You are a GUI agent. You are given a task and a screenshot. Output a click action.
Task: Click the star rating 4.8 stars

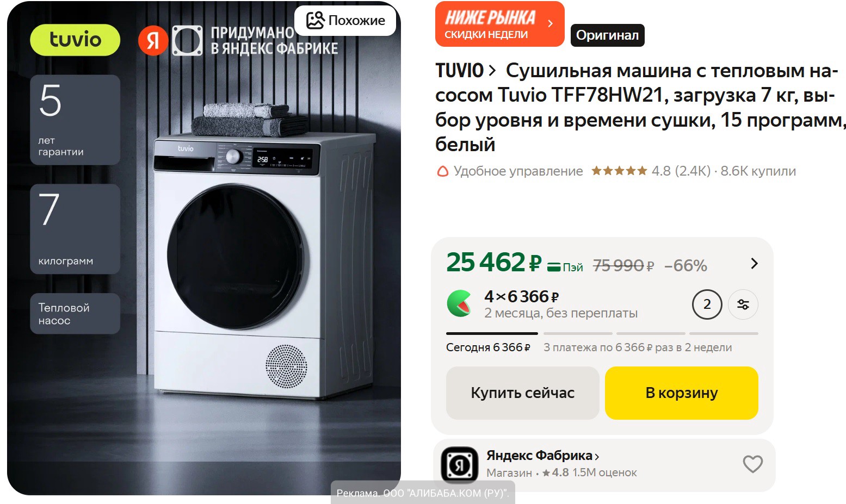619,171
